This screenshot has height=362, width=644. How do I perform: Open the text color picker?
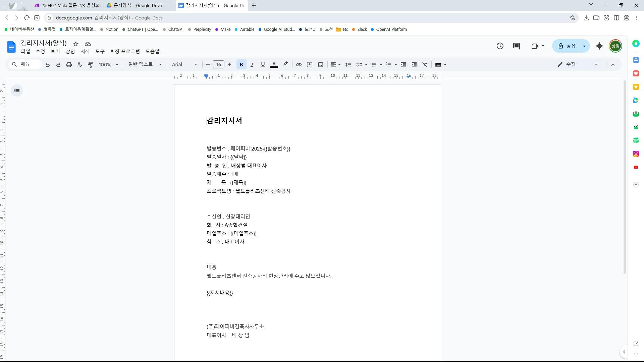274,65
